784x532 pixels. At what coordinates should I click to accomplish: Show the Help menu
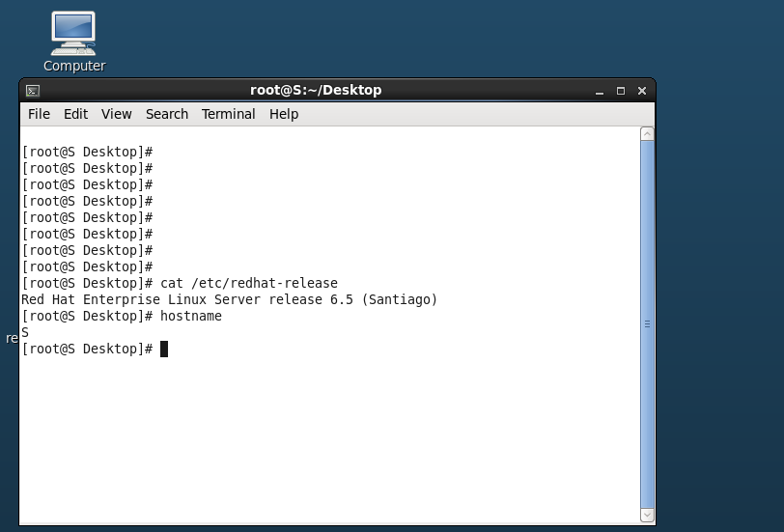[284, 114]
